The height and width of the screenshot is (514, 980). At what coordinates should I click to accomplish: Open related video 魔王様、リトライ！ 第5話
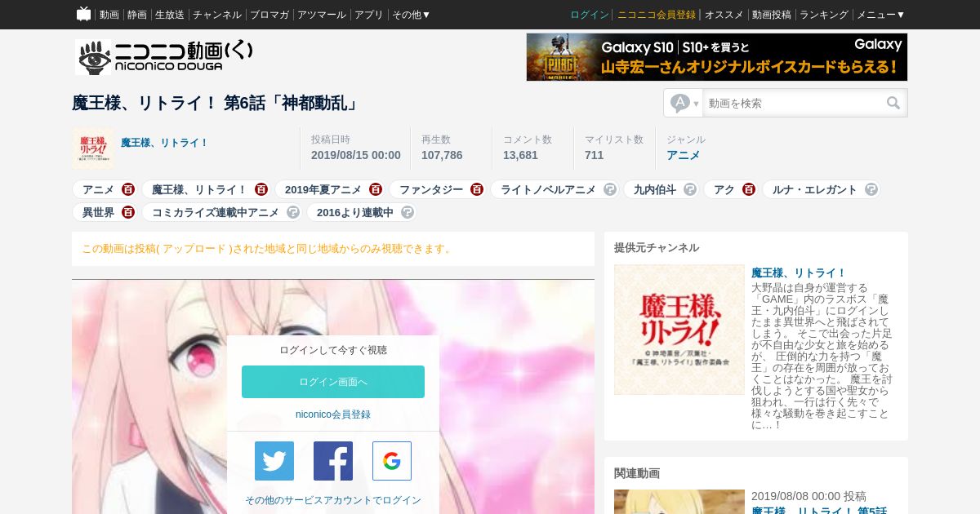(x=819, y=510)
